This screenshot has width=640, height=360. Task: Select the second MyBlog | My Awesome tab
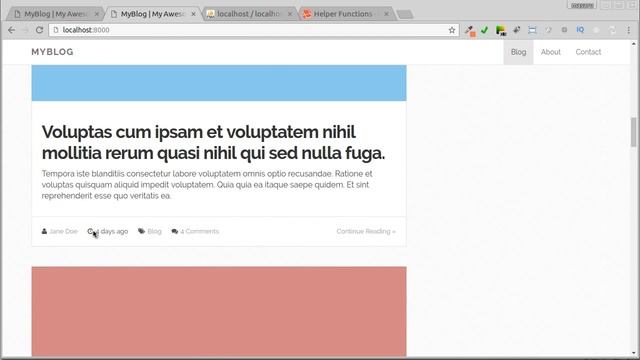pos(152,14)
